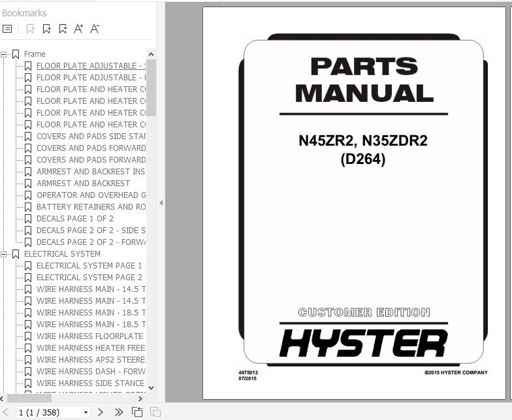This screenshot has width=512, height=420.
Task: Click bookmark icon beside ARMREST AND BACKREST
Action: pyautogui.click(x=28, y=184)
